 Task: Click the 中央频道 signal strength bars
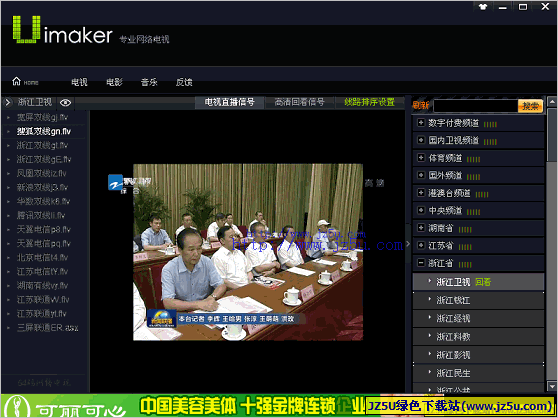pyautogui.click(x=473, y=212)
